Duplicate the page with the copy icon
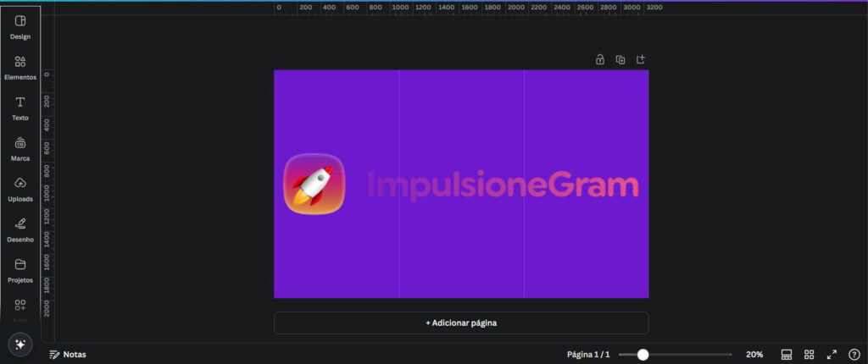The height and width of the screenshot is (364, 868). pyautogui.click(x=620, y=59)
